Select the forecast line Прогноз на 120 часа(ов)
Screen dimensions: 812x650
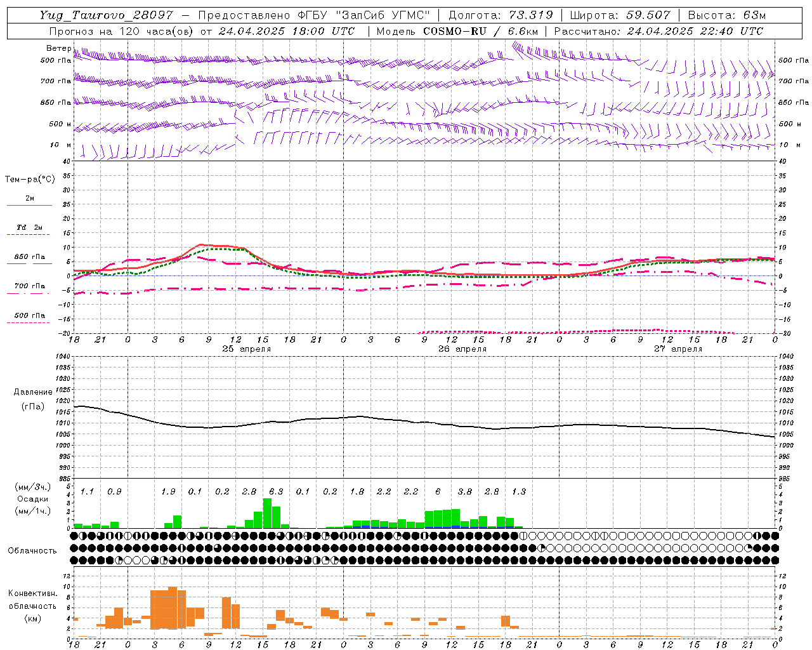pyautogui.click(x=122, y=31)
